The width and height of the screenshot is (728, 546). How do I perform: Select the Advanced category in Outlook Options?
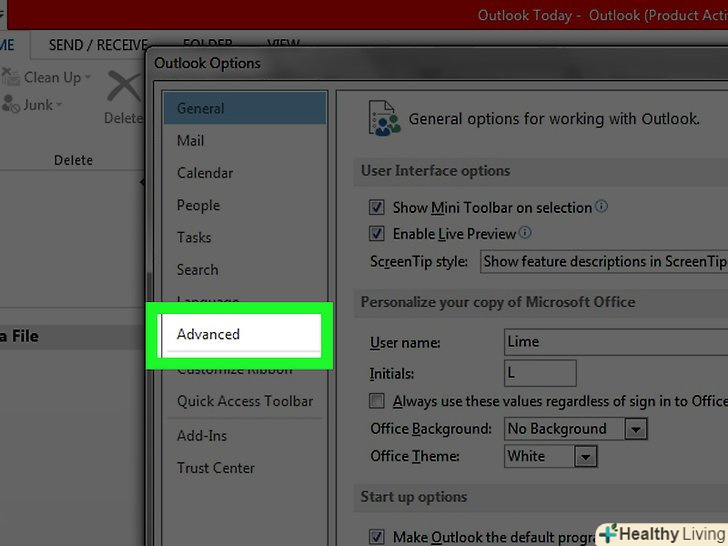[x=240, y=335]
